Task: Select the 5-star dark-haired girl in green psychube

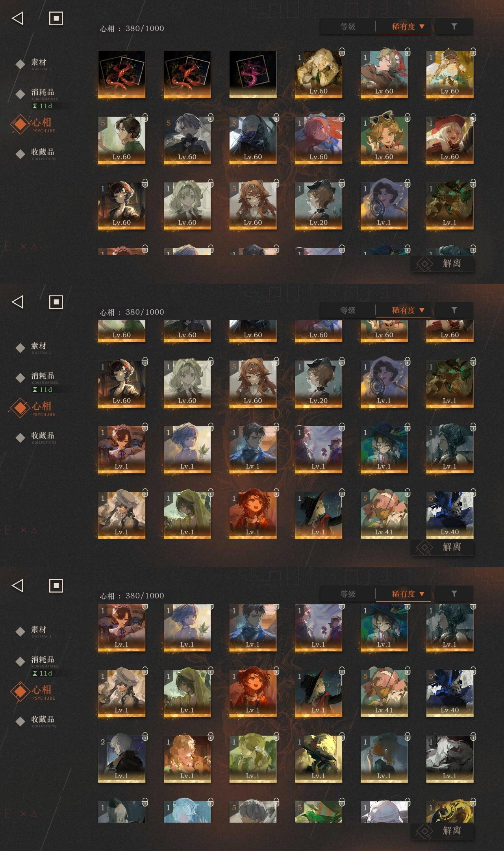Action: [x=121, y=140]
